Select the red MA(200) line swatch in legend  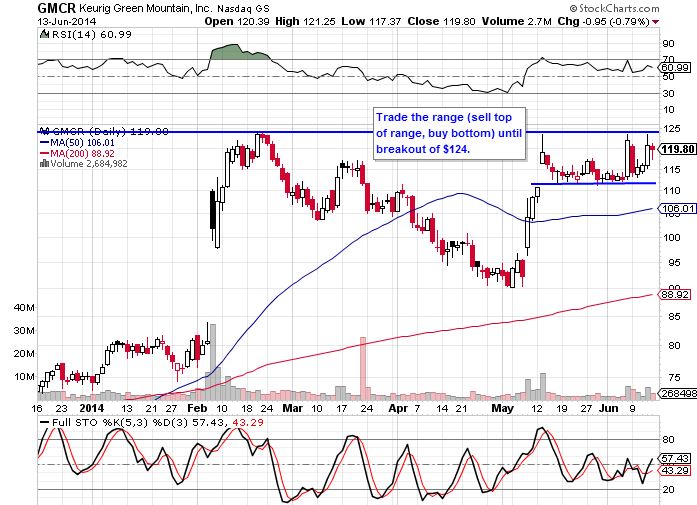pyautogui.click(x=44, y=153)
